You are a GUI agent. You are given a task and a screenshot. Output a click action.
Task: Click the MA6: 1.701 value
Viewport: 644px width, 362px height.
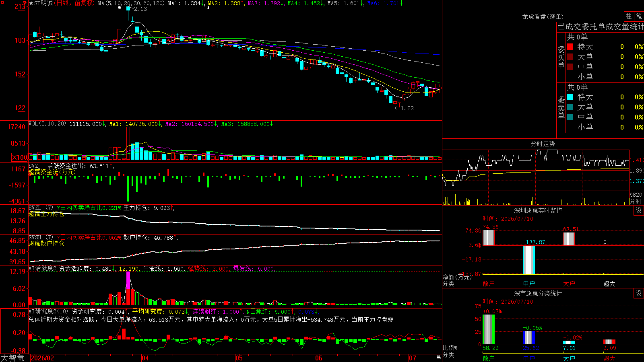click(383, 3)
